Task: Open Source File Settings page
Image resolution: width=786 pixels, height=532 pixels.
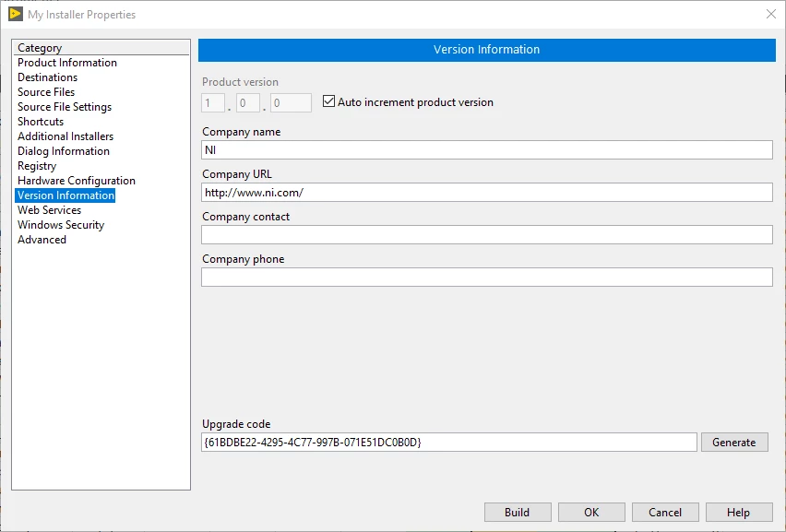Action: tap(65, 107)
